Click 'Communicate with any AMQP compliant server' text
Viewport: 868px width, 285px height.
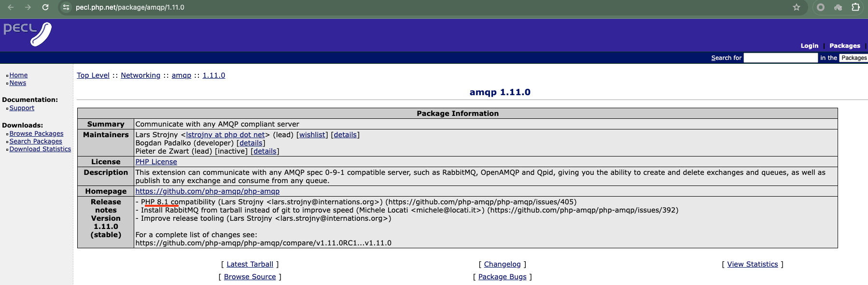[217, 124]
